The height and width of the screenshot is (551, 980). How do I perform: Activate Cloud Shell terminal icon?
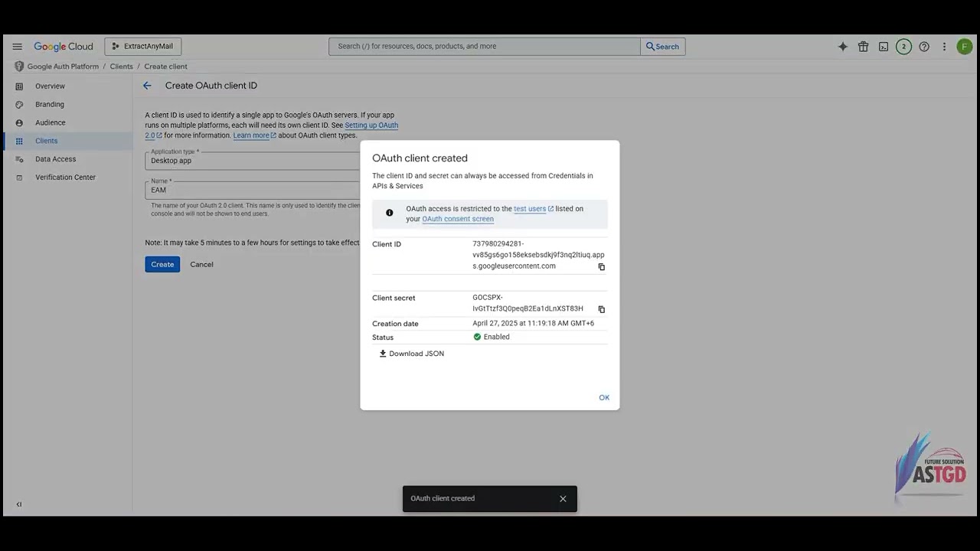pos(884,47)
